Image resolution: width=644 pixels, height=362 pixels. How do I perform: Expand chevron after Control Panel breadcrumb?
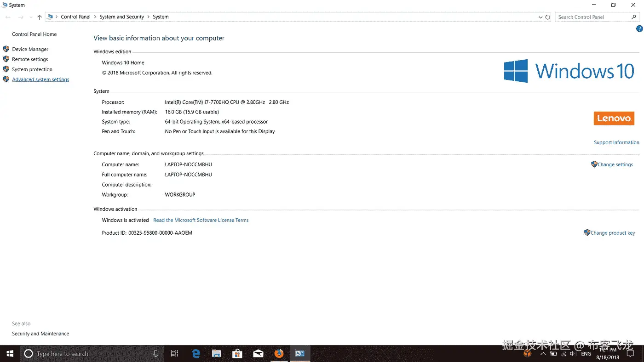click(x=95, y=17)
